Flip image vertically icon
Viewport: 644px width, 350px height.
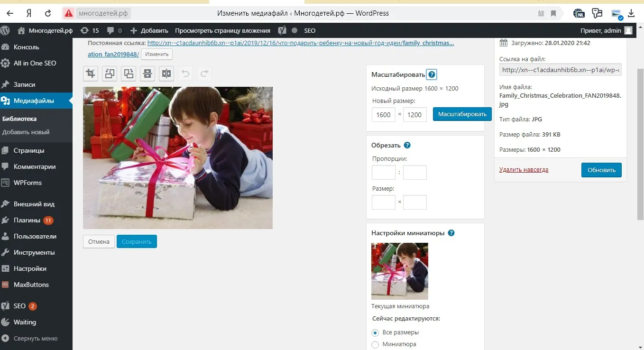(147, 74)
